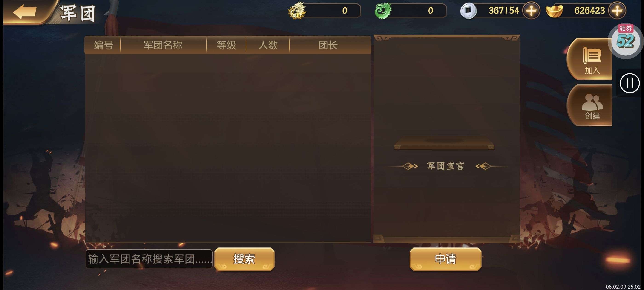This screenshot has width=644, height=290.
Task: Sort by 编号 column header
Action: [103, 45]
